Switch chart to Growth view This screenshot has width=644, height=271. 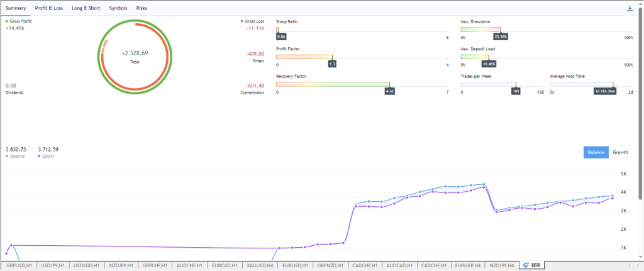621,152
